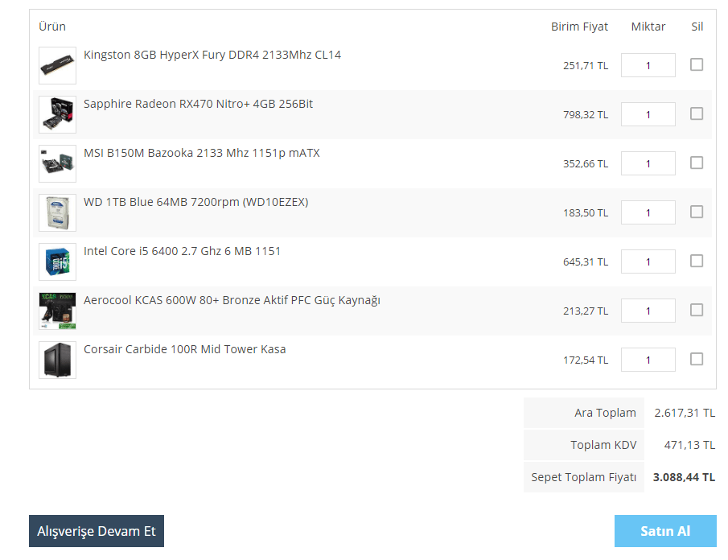This screenshot has height=560, width=728.
Task: Select the quantity input for Intel Core i5 6400
Action: 648,261
